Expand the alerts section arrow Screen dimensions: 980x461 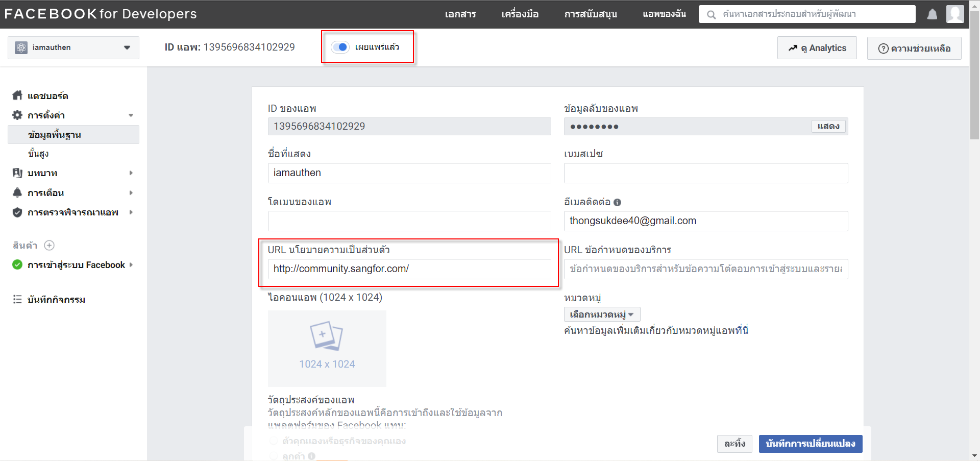(131, 193)
